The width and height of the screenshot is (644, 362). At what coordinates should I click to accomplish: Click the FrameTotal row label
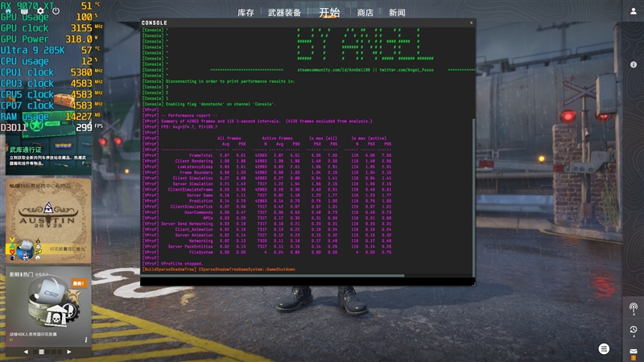click(x=200, y=155)
